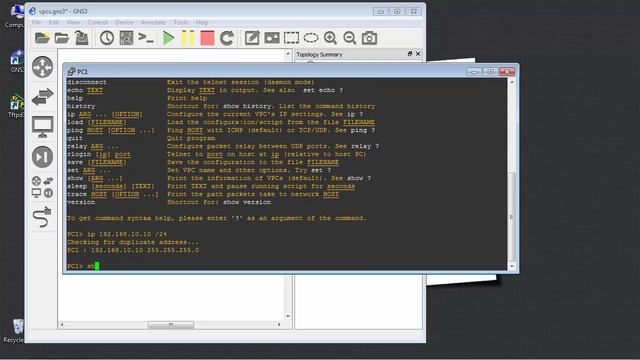Click the 'ip 192.168.10.10 /24' command line
640x360 pixels.
point(117,234)
